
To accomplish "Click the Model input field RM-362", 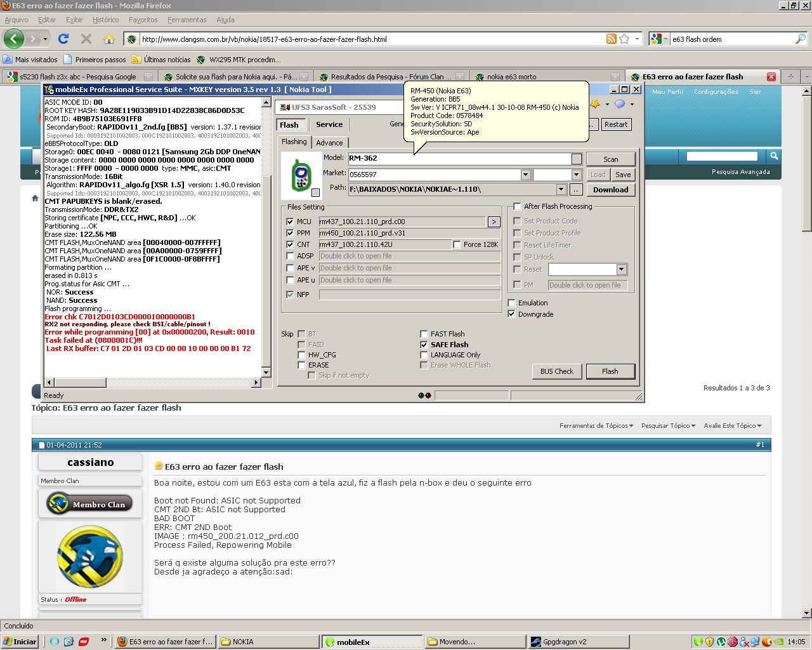I will pos(459,159).
